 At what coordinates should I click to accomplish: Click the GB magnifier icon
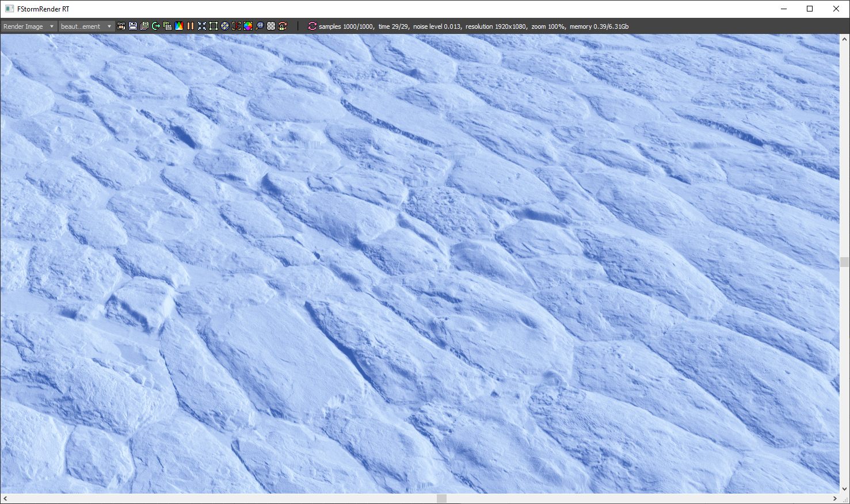click(x=260, y=26)
